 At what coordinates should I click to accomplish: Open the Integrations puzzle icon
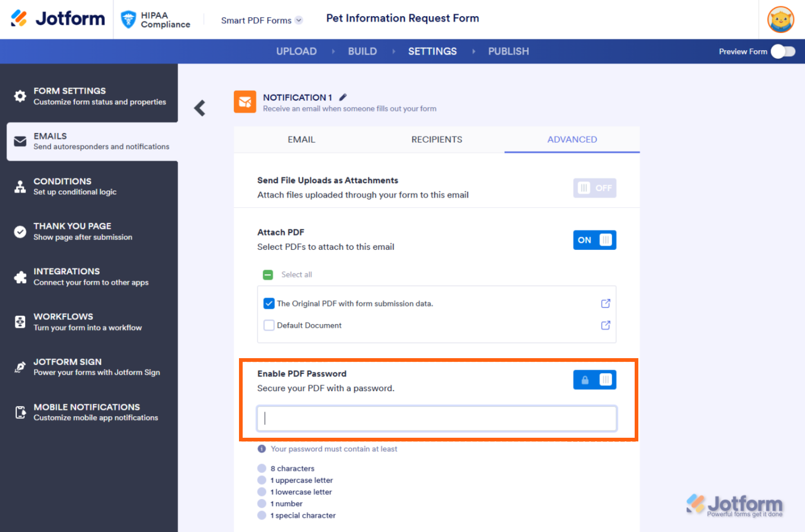point(19,276)
